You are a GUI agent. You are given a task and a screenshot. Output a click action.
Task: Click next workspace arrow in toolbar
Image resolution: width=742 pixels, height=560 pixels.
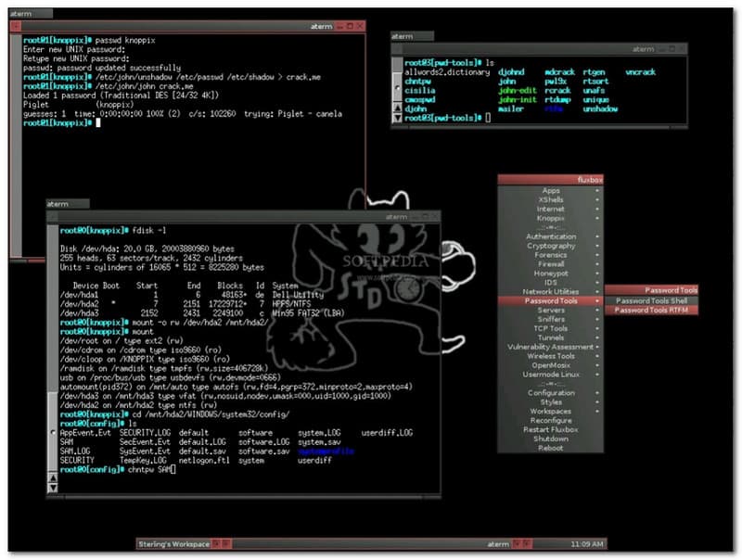[226, 542]
